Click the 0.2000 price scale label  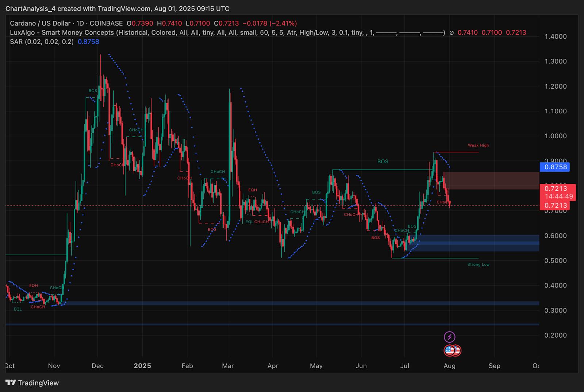tap(555, 335)
